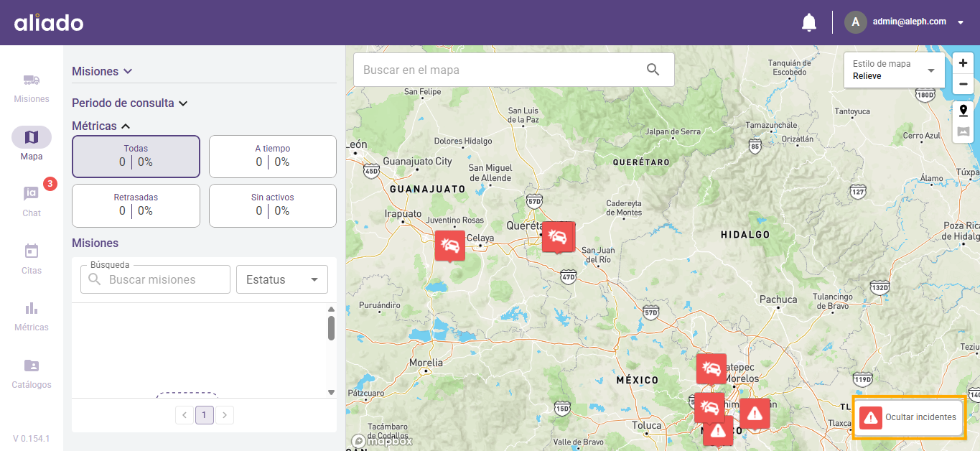Open Catálogos folder icon
This screenshot has width=980, height=451.
point(32,366)
